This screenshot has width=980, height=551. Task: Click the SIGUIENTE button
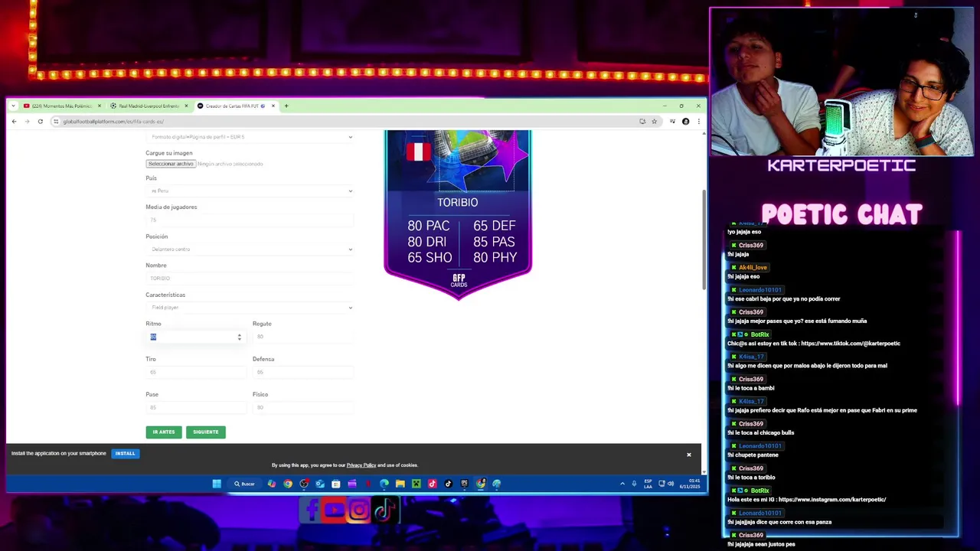click(205, 432)
